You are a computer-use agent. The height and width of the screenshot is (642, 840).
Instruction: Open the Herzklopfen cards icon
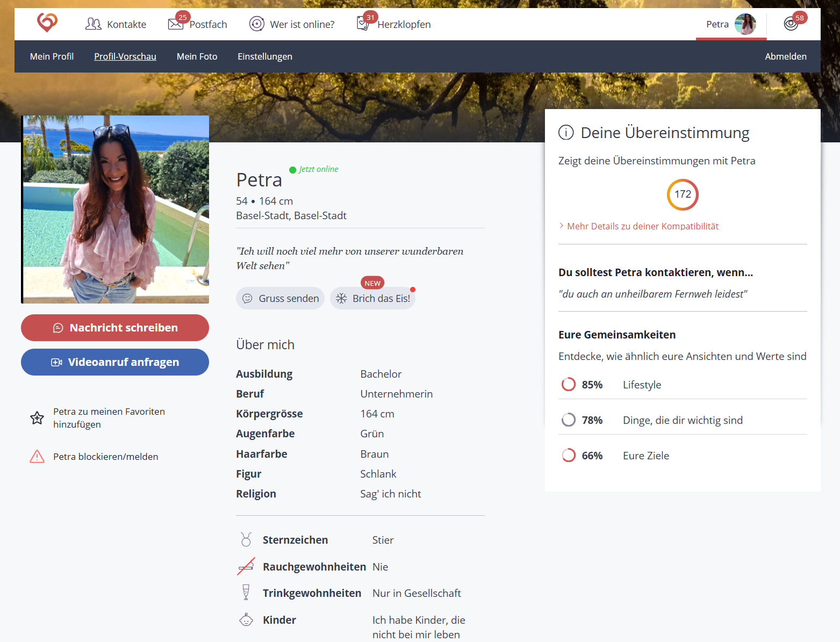(x=363, y=24)
